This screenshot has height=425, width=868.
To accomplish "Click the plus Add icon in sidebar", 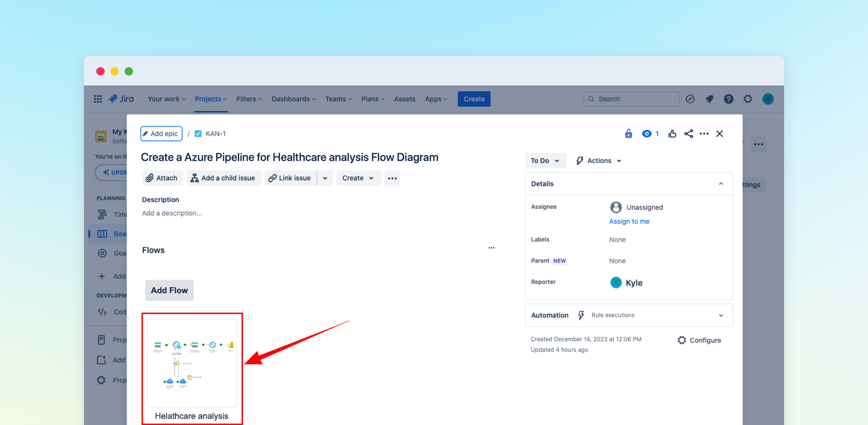I will click(101, 276).
